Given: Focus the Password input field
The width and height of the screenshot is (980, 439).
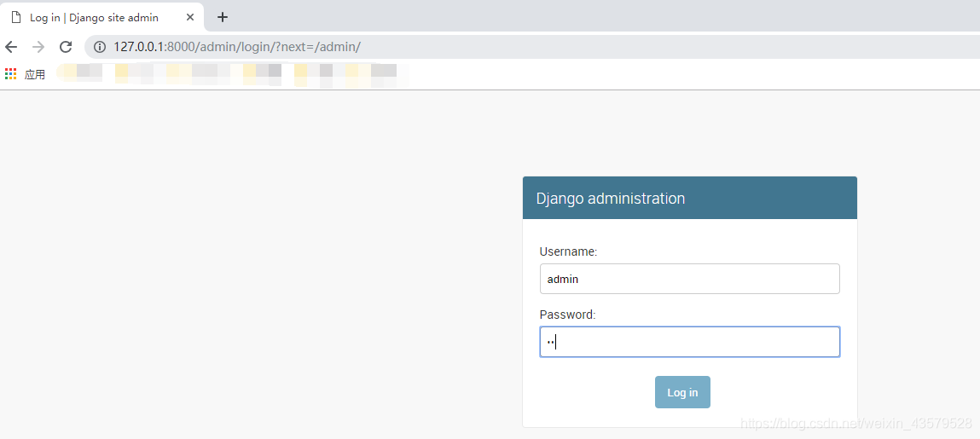Looking at the screenshot, I should pyautogui.click(x=689, y=342).
